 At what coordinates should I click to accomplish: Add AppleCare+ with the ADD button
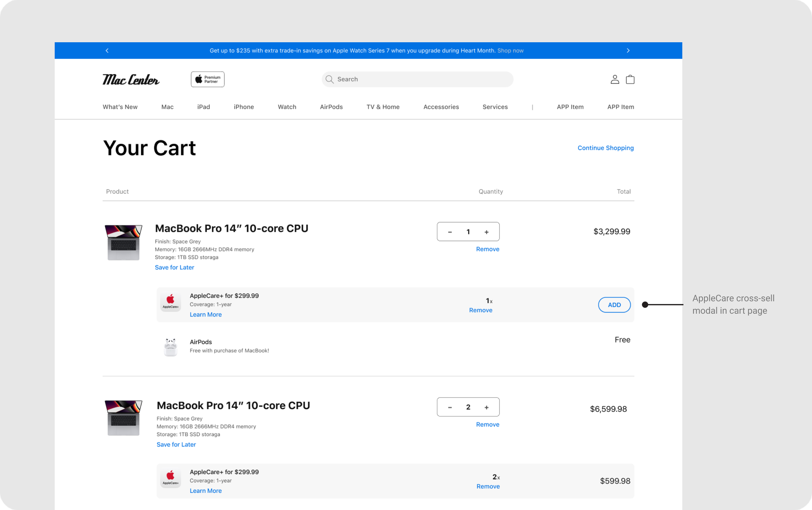(x=614, y=305)
